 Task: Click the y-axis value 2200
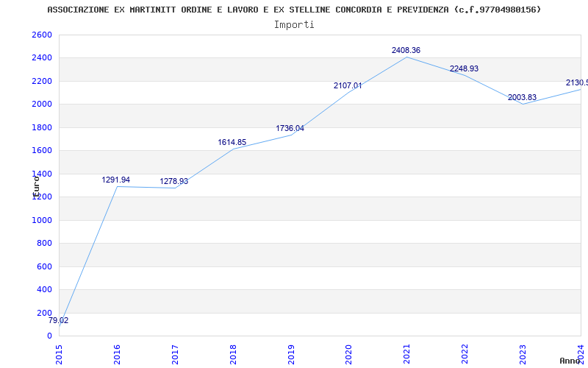tap(42, 82)
